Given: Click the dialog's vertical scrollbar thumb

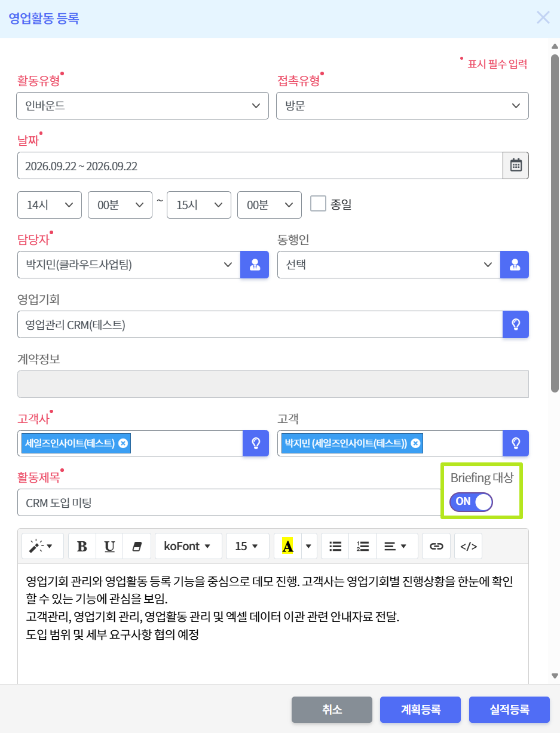Looking at the screenshot, I should click(555, 223).
